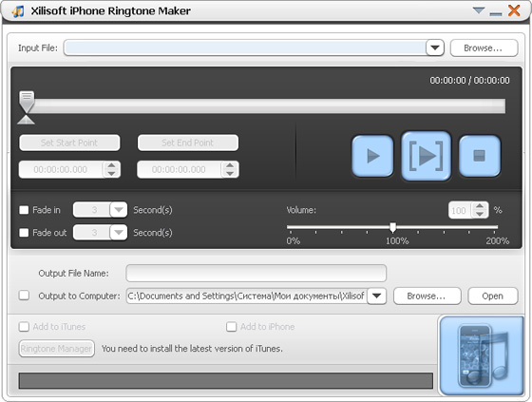Click the Output File Name field
The width and height of the screenshot is (532, 402).
click(256, 274)
